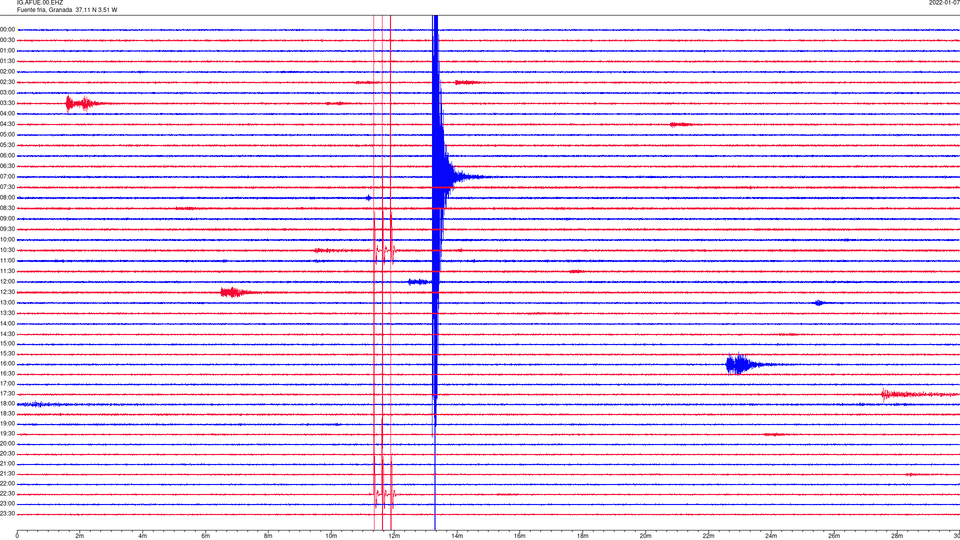Select the 02:30 time label

coord(7,82)
